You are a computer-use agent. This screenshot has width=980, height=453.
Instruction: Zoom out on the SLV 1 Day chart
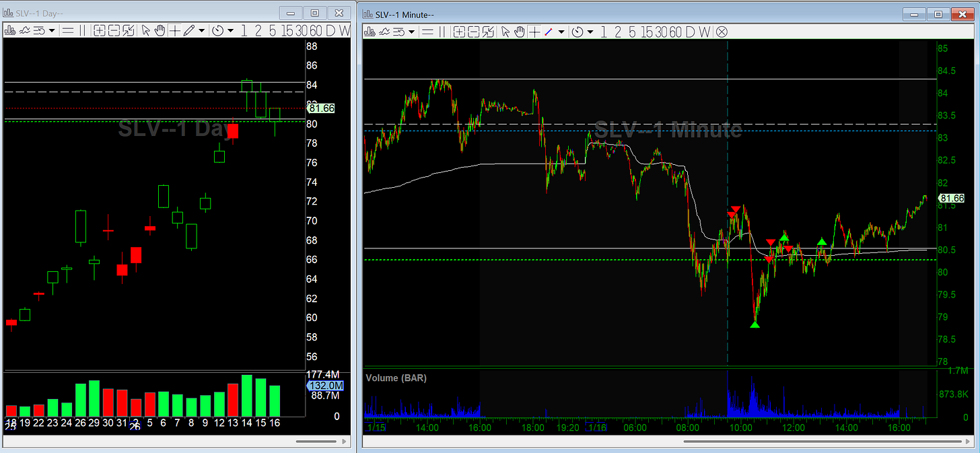114,30
